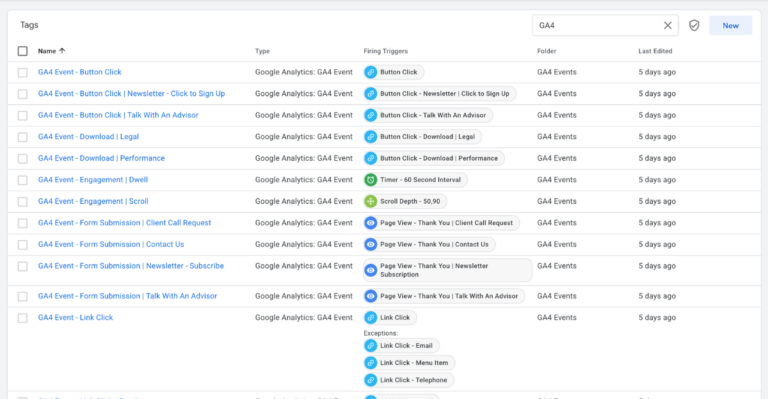Click link icon of Button Click trigger
The width and height of the screenshot is (768, 399).
pyautogui.click(x=371, y=72)
